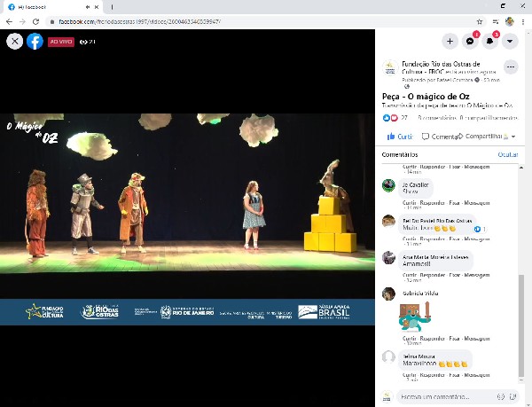Image resolution: width=532 pixels, height=407 pixels.
Task: Click the viewer count eye icon
Action: coord(83,42)
